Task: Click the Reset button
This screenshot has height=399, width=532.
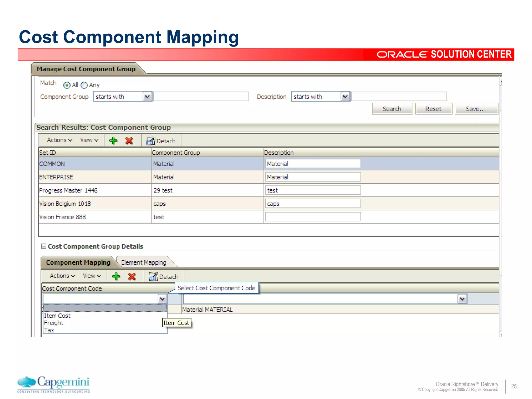Action: (434, 109)
